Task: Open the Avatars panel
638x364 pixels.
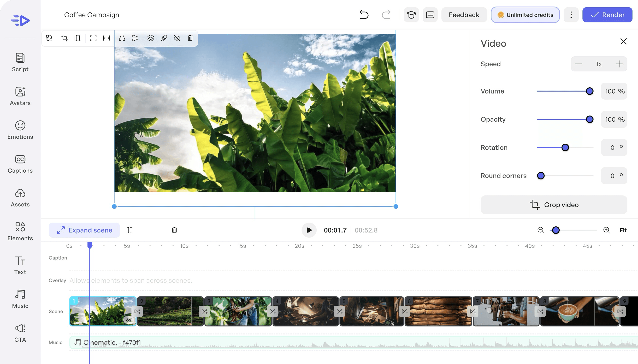Action: (20, 96)
